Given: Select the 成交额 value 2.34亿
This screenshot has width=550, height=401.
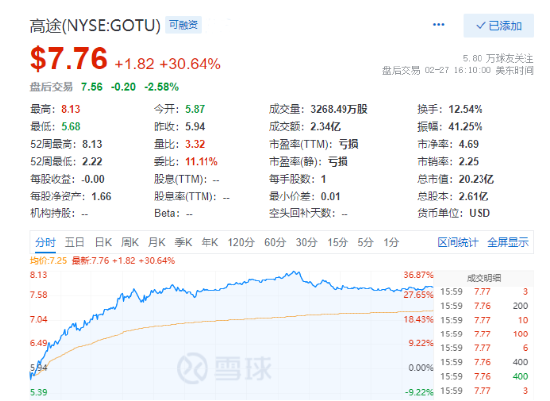Looking at the screenshot, I should (326, 127).
